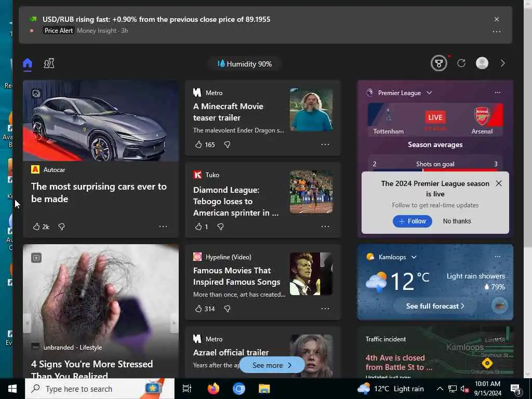Image resolution: width=532 pixels, height=399 pixels.
Task: Show hidden system tray icons
Action: coord(440,389)
